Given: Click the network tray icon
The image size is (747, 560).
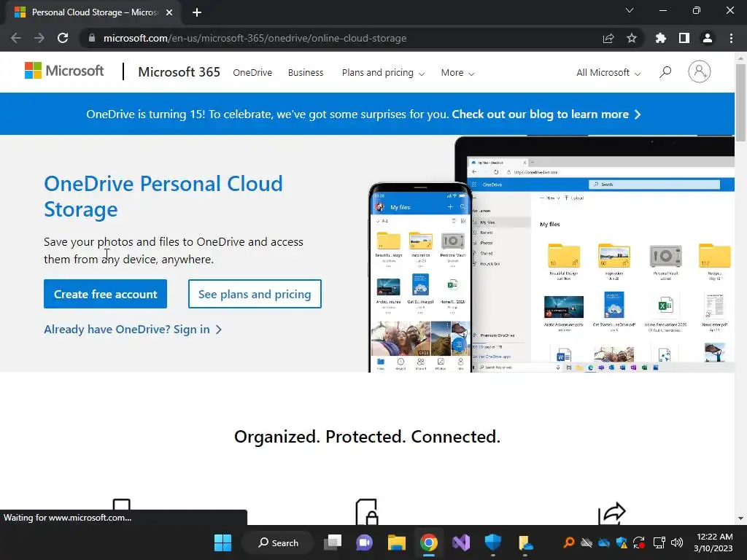Looking at the screenshot, I should tap(659, 542).
